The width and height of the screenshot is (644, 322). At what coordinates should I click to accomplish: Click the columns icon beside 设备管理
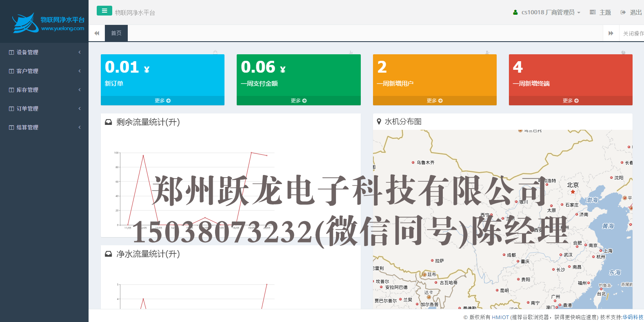coord(11,52)
